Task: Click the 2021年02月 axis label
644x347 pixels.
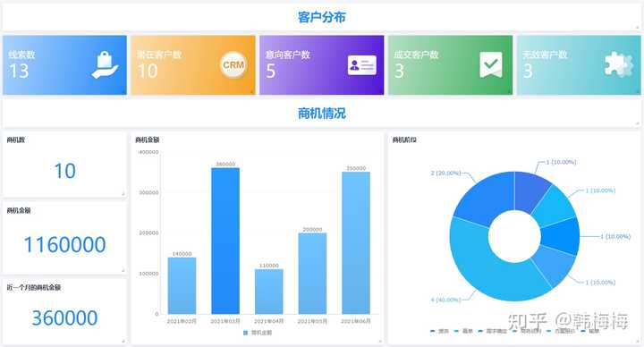Action: coord(182,321)
